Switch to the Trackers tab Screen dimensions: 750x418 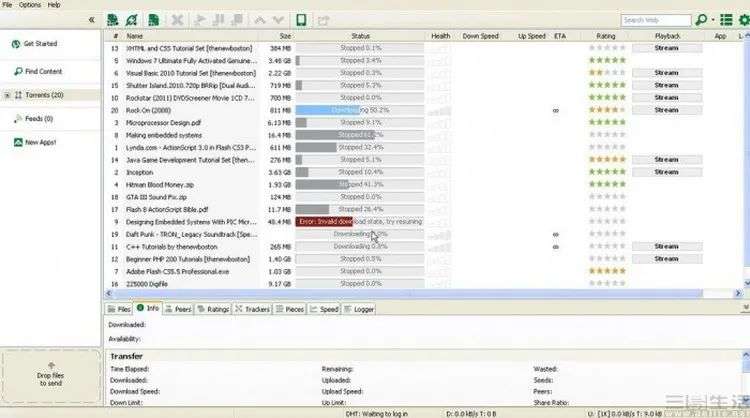pyautogui.click(x=253, y=309)
